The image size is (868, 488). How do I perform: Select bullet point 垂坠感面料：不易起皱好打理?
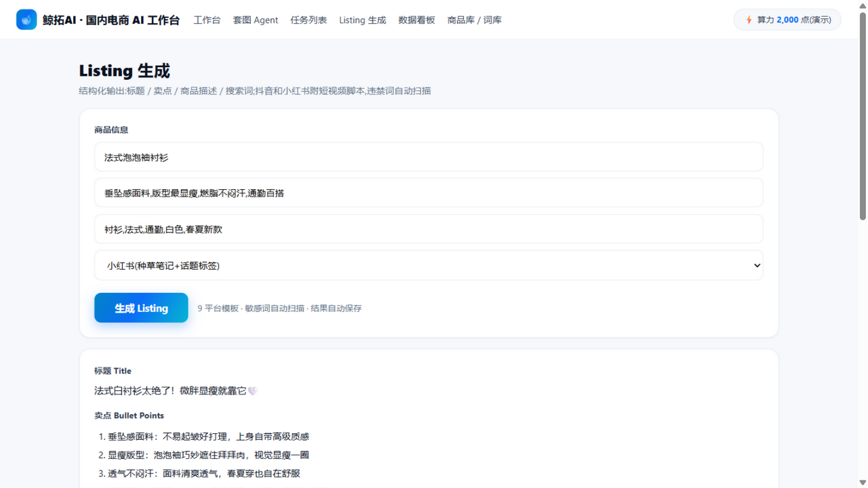click(209, 436)
